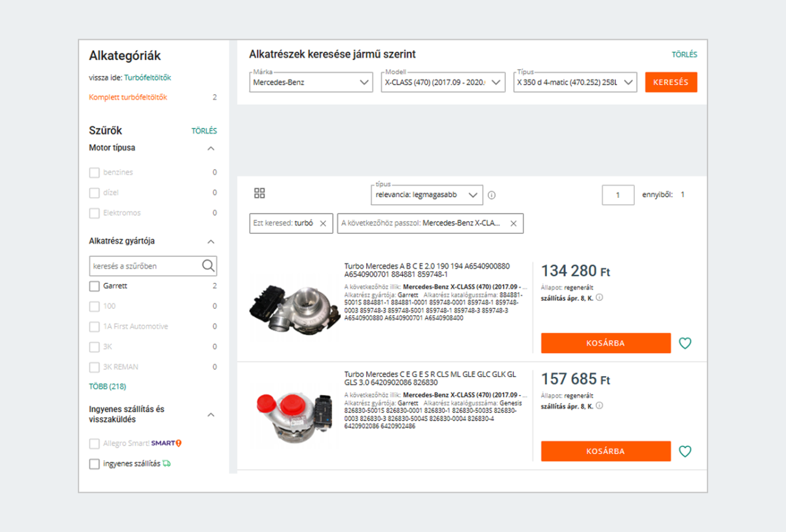Show more manufacturers via TÖBB (218)

[x=107, y=387]
